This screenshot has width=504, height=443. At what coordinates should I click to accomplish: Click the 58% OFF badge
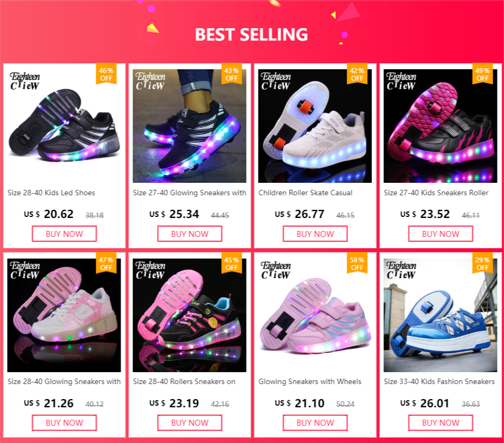pos(357,263)
